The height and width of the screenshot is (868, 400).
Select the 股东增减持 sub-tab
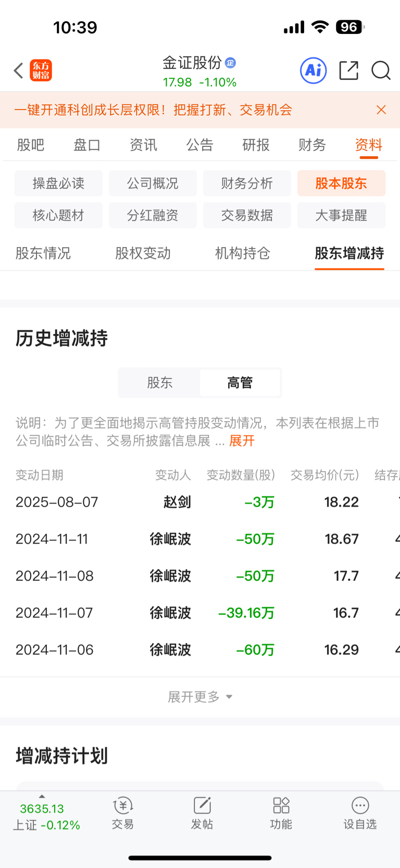point(349,253)
